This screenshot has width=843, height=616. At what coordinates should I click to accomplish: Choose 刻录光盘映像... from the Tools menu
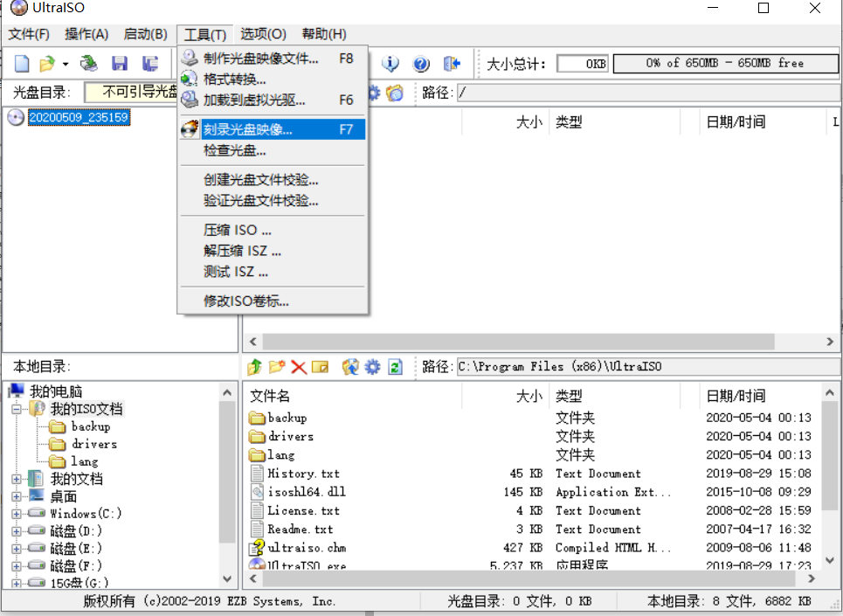coord(273,129)
